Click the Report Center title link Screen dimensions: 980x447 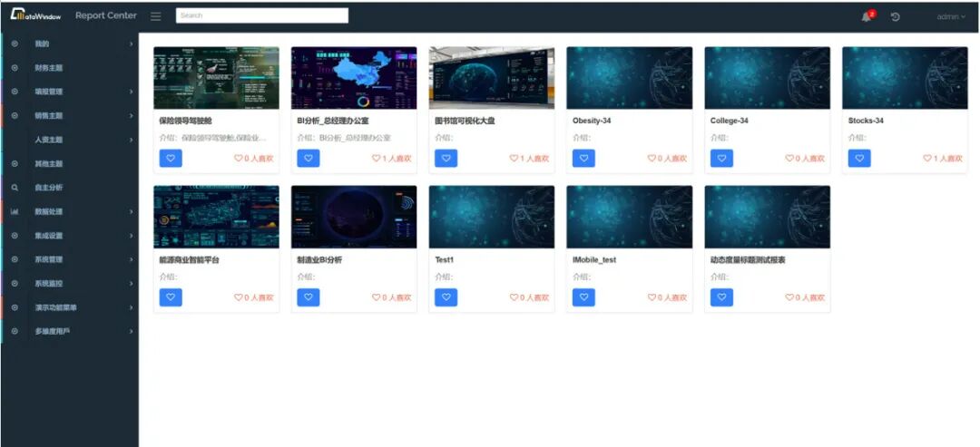105,15
